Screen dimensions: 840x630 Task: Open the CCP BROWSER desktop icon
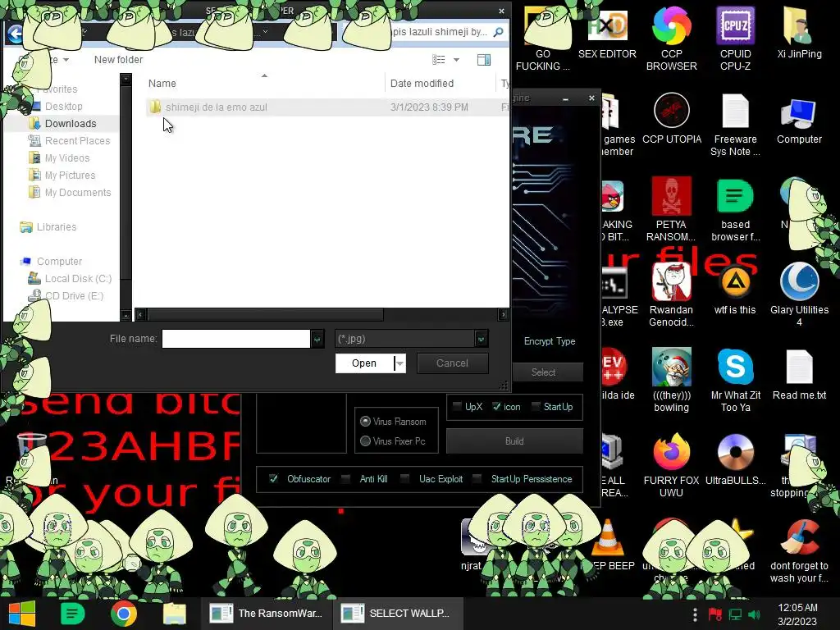coord(671,39)
